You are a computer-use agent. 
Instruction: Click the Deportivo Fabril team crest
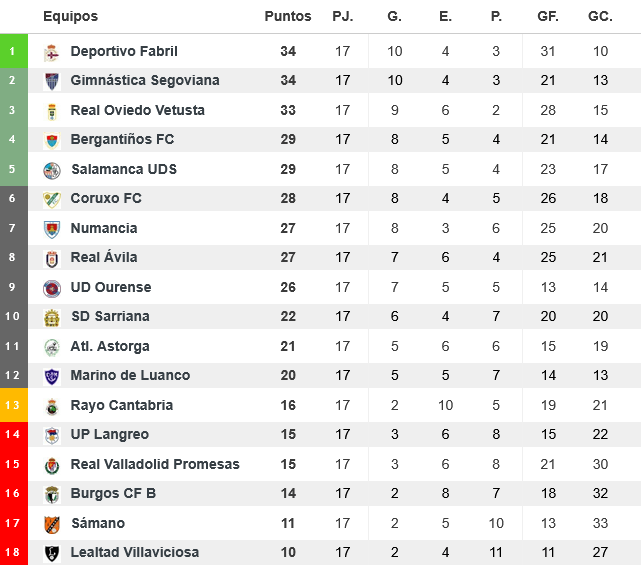click(x=52, y=52)
